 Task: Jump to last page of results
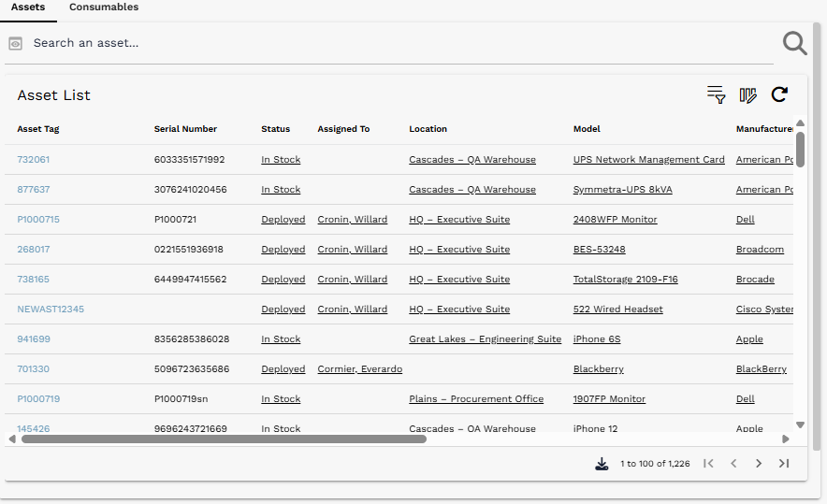coord(784,464)
